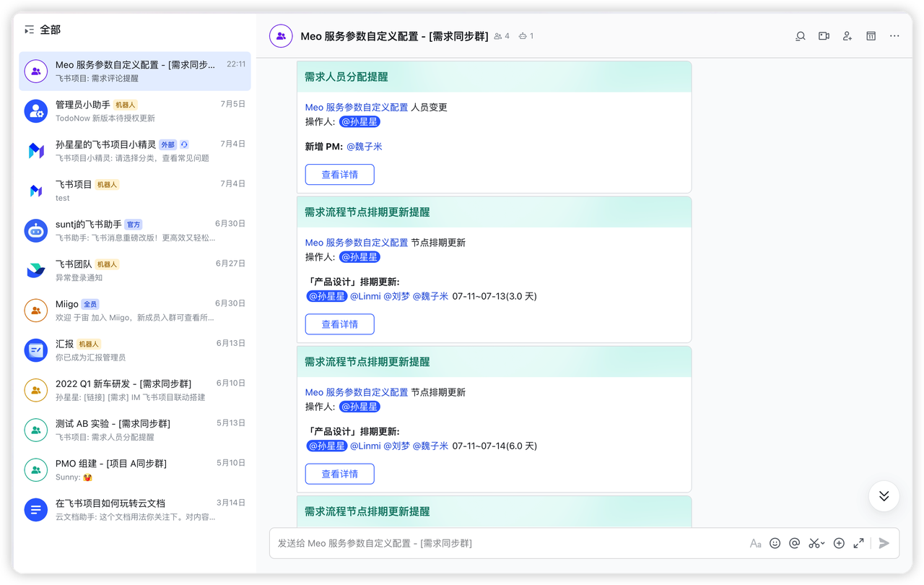This screenshot has height=585, width=924.
Task: Jump to latest messages with double-arrow button
Action: [x=884, y=496]
